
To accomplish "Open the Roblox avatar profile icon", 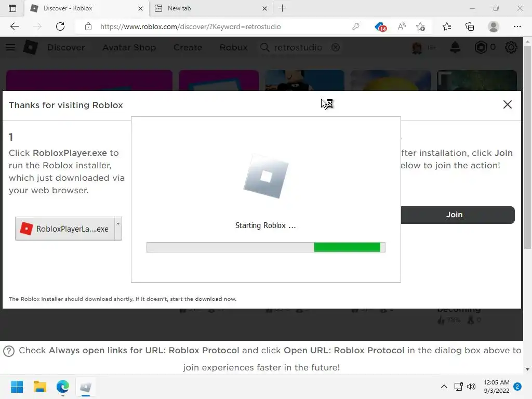I will point(417,47).
